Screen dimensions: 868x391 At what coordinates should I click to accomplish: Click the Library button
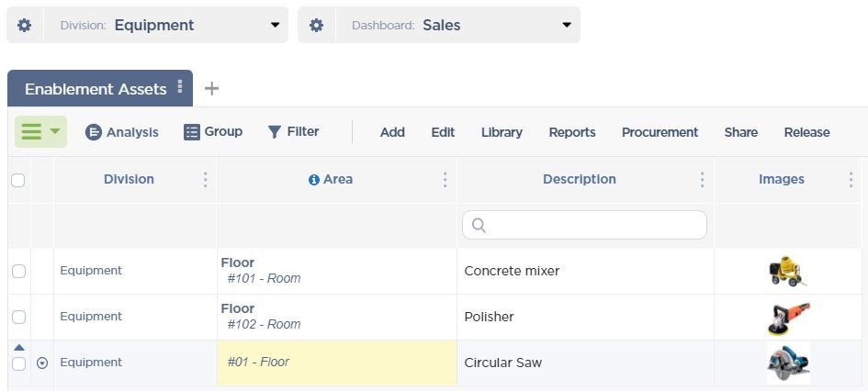coord(502,132)
